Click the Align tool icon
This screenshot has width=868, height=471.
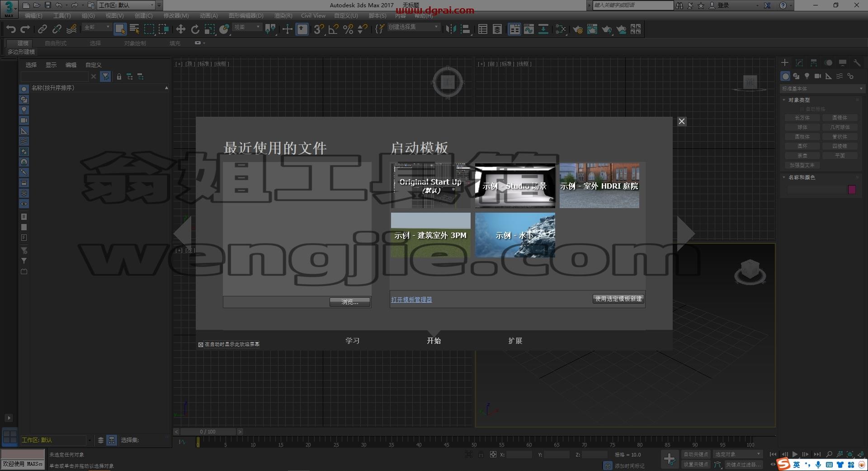click(465, 29)
